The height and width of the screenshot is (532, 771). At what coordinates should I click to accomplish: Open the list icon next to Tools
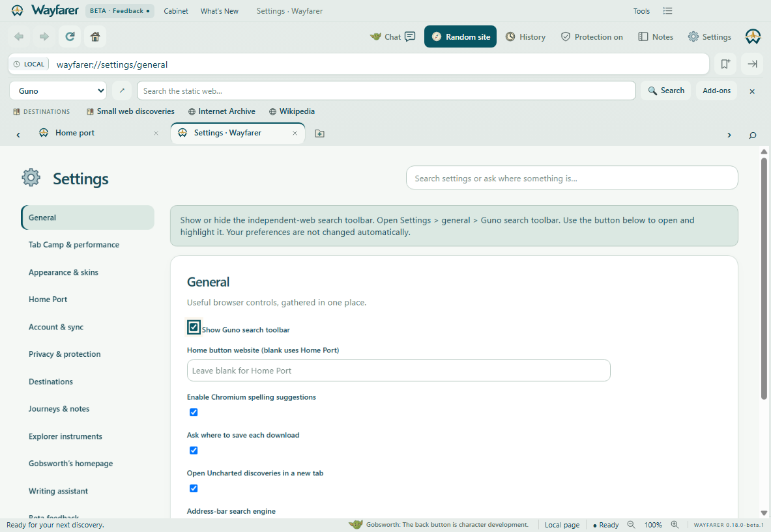[x=667, y=11]
